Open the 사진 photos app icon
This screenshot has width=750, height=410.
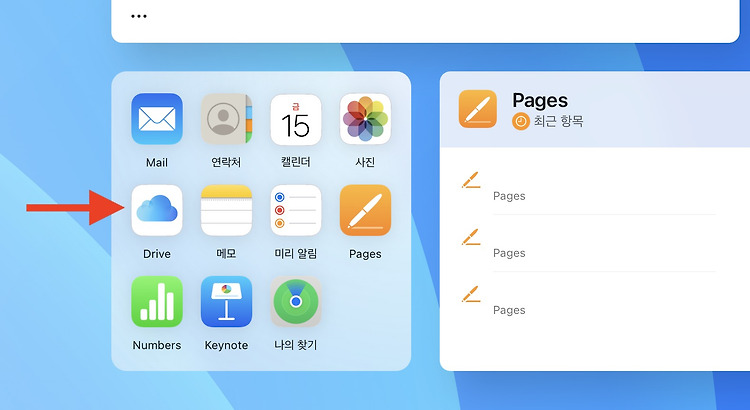coord(365,119)
